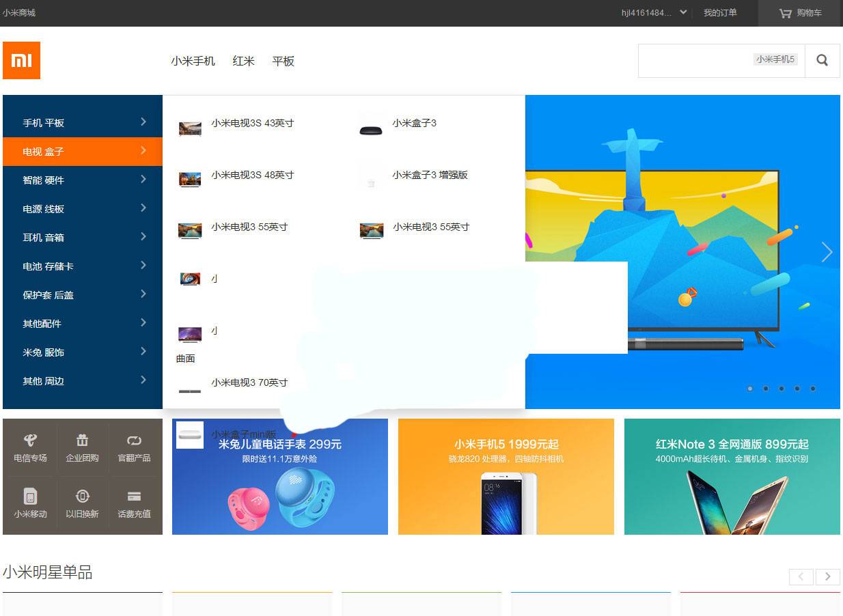Click the 话费充值 recharge icon
The image size is (843, 616).
pyautogui.click(x=134, y=503)
